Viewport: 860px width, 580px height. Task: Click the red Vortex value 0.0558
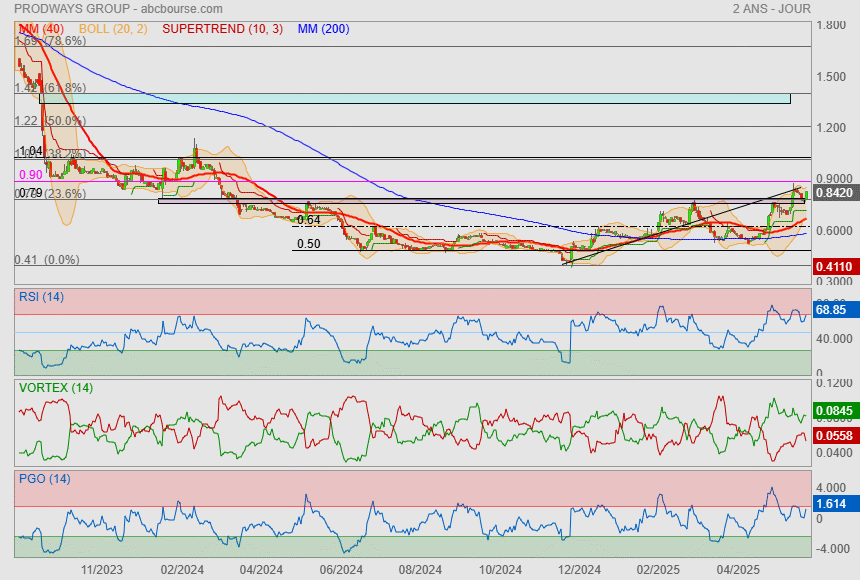[x=835, y=436]
